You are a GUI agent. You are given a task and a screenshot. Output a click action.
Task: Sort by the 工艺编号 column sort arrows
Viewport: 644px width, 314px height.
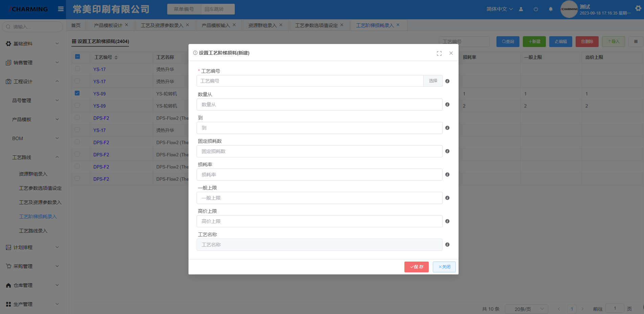coord(116,58)
